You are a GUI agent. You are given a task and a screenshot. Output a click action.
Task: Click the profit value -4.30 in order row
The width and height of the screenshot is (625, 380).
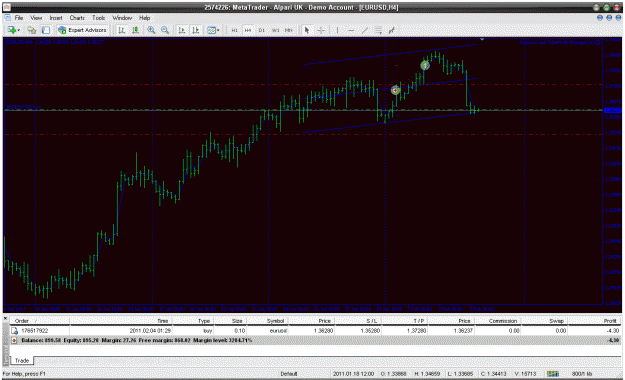[x=613, y=331]
